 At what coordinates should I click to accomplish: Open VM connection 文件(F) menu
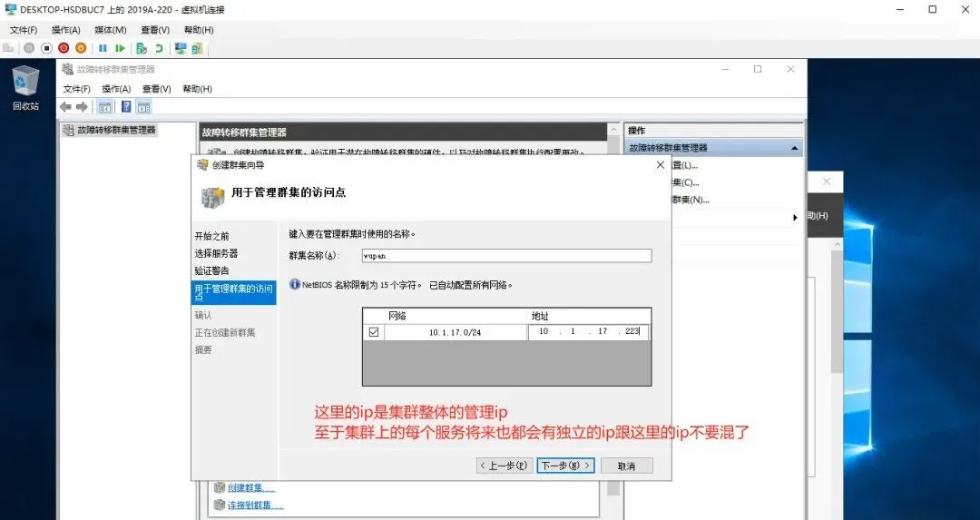tap(24, 30)
